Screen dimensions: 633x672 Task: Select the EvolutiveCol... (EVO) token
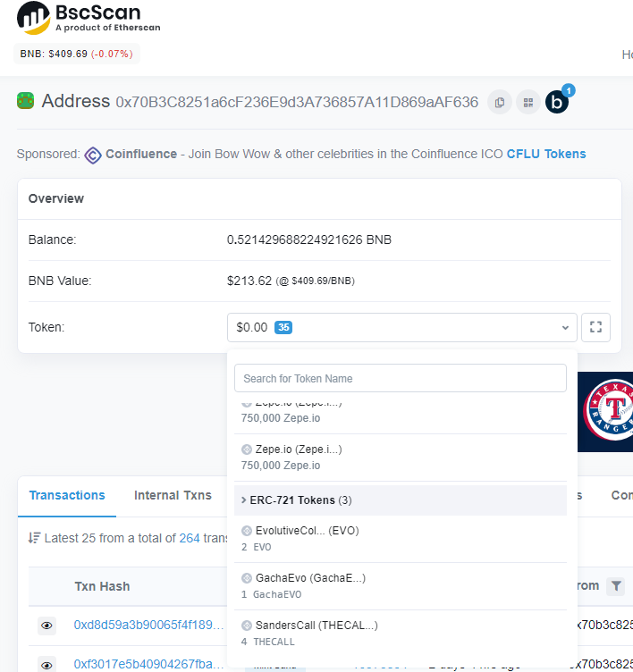(x=401, y=539)
